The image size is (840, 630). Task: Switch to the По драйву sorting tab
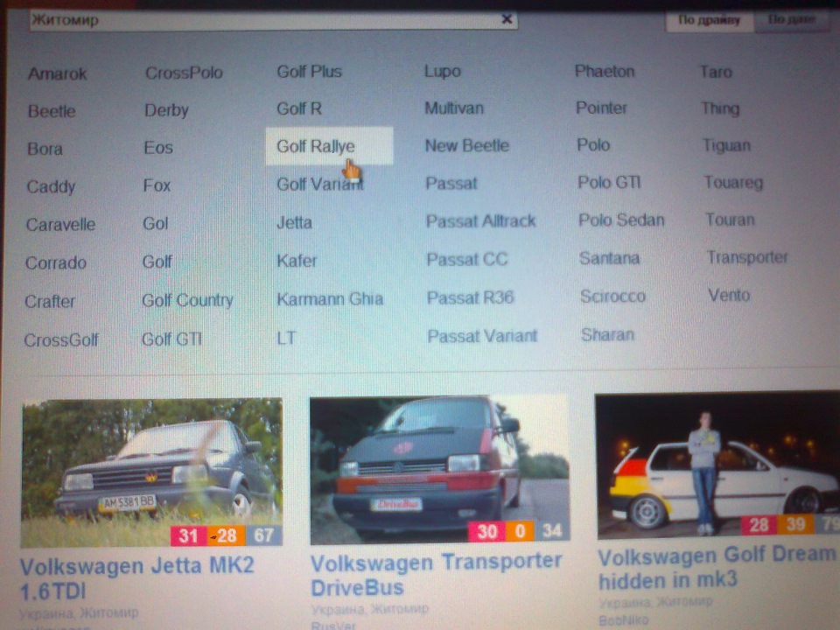709,20
